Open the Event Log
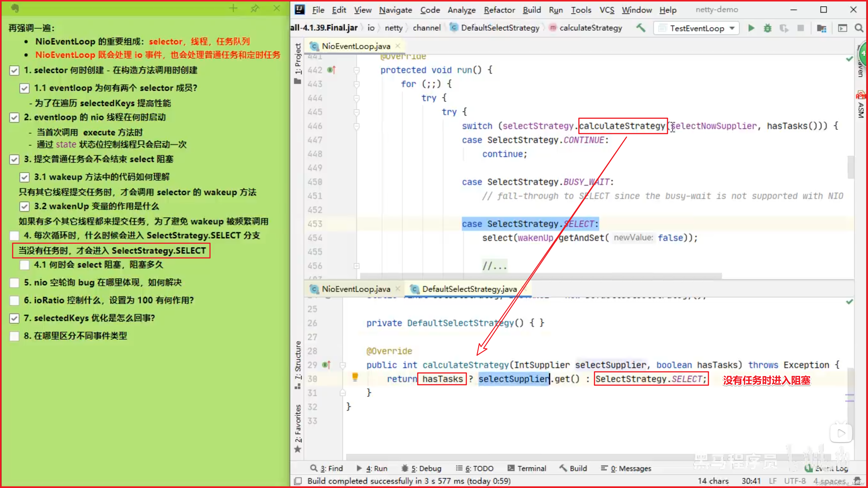Image resolution: width=868 pixels, height=488 pixels. [x=826, y=469]
